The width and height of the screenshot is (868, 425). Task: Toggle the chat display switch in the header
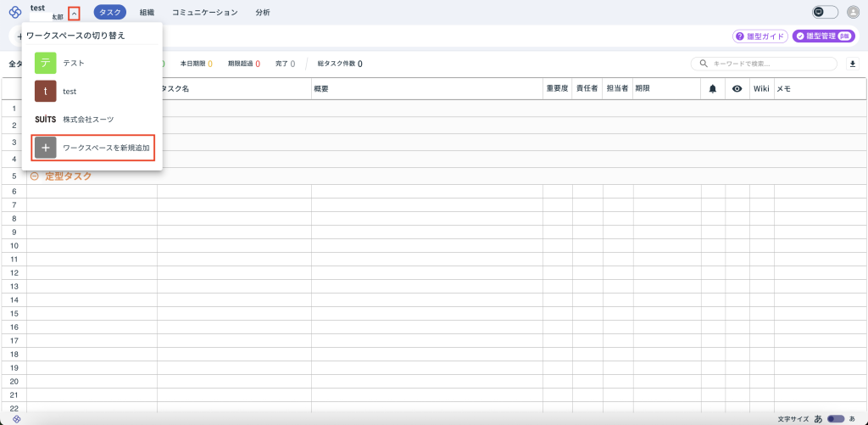pos(825,12)
